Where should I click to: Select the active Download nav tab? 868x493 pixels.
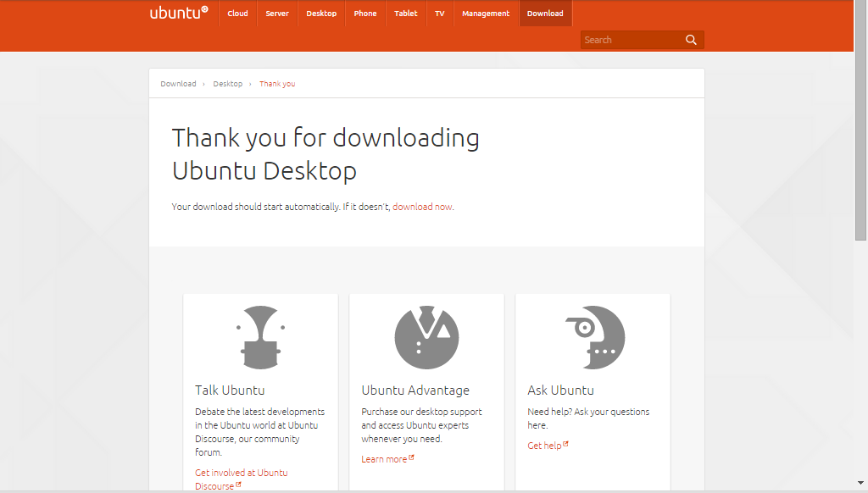545,14
